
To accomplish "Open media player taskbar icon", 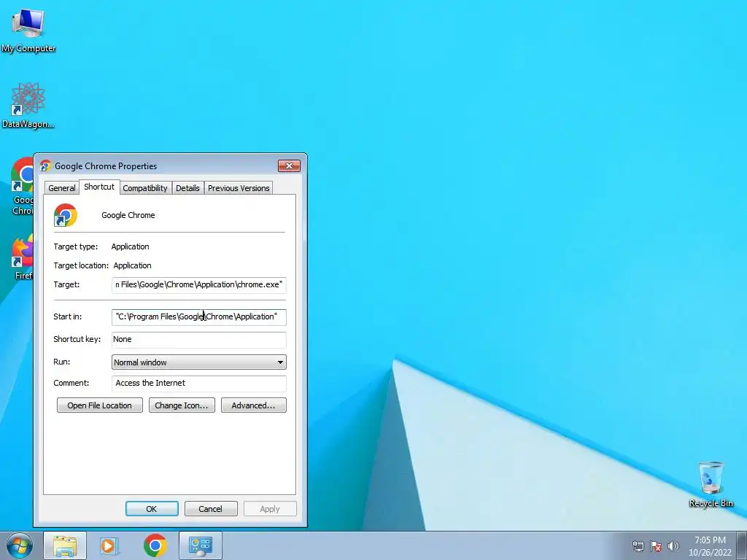I will click(109, 545).
